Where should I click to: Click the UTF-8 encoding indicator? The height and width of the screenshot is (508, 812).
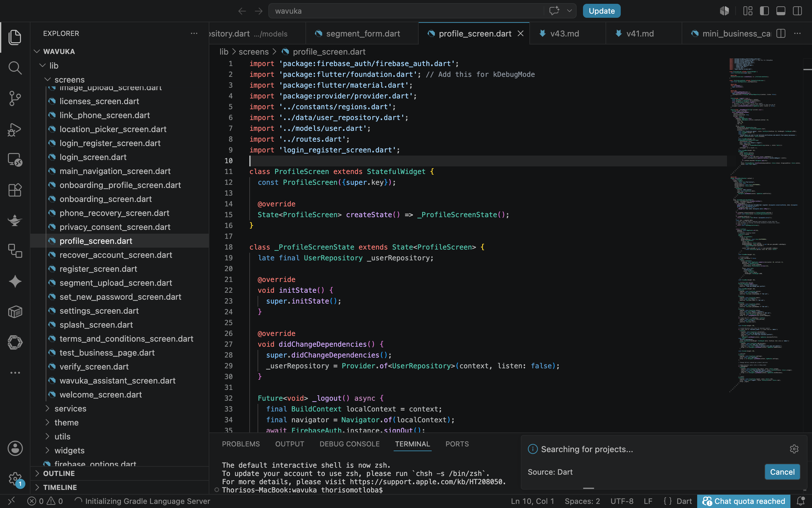click(622, 501)
